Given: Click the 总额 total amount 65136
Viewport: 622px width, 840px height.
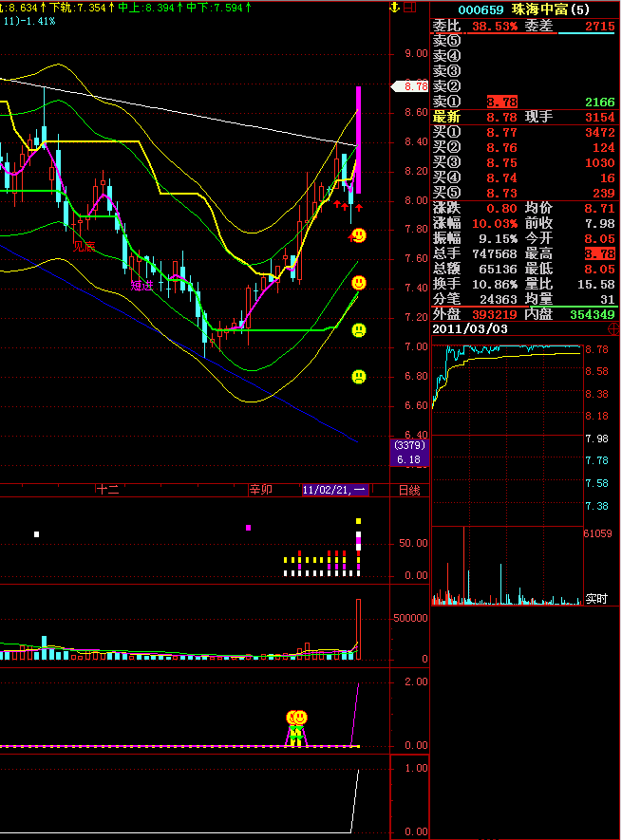Looking at the screenshot, I should (499, 269).
